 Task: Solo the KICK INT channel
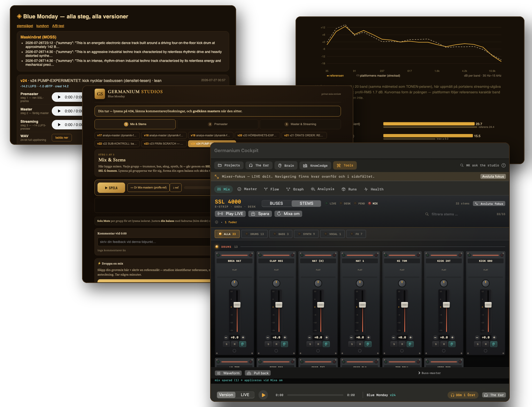coord(436,344)
